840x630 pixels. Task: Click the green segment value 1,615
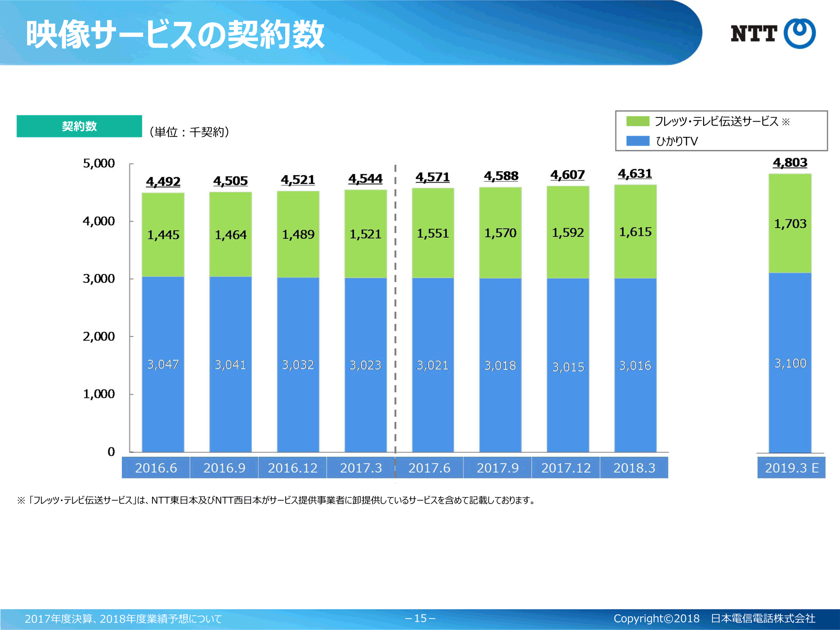click(x=635, y=232)
